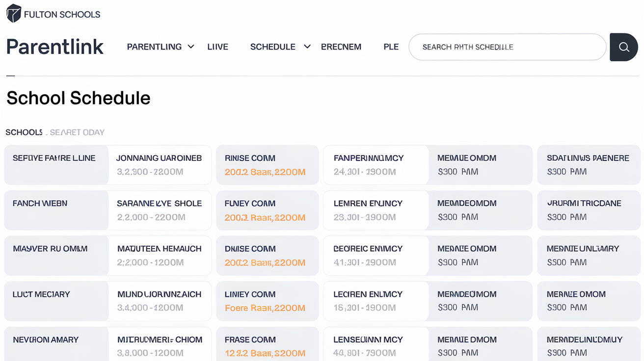Click the School Schedule heading
The height and width of the screenshot is (361, 644).
(x=79, y=98)
